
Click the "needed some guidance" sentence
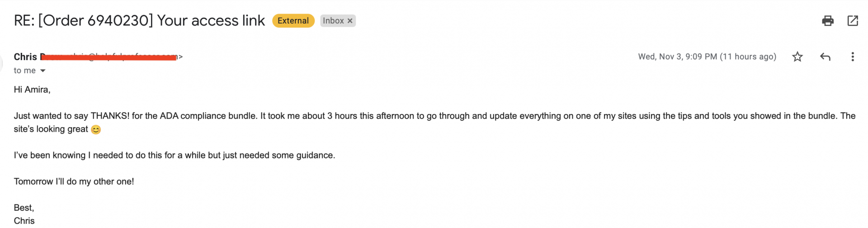(x=174, y=155)
